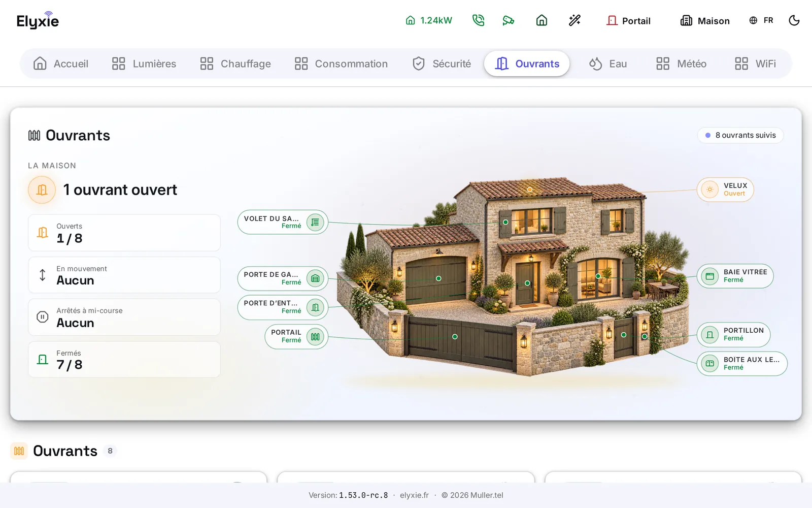Click the magic wand icon in header
Screen dimensions: 812x508
[x=574, y=20]
